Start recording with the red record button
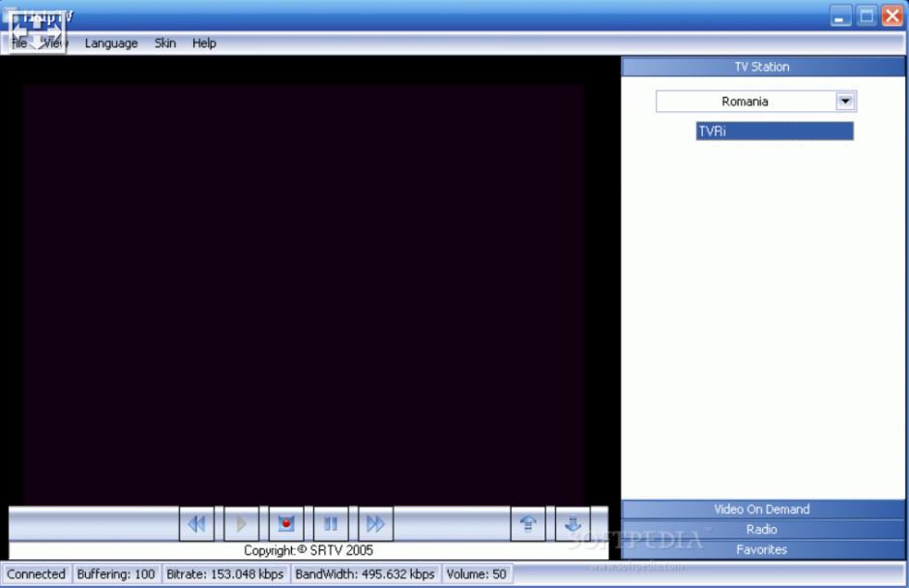 coord(285,523)
